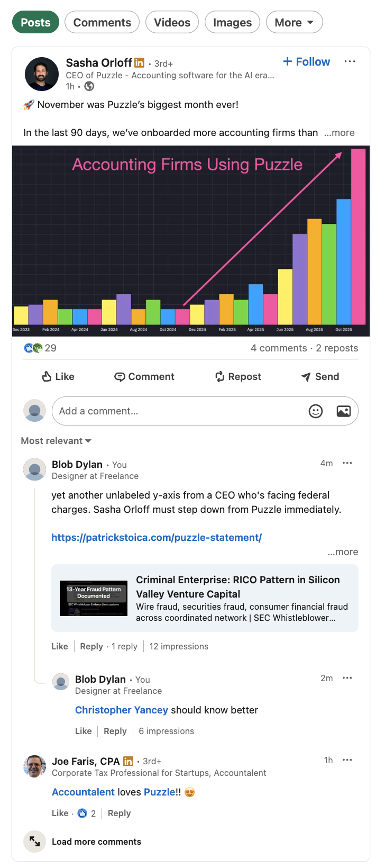
Task: Open three-dot menu on Joe Faris comment
Action: pos(347,760)
